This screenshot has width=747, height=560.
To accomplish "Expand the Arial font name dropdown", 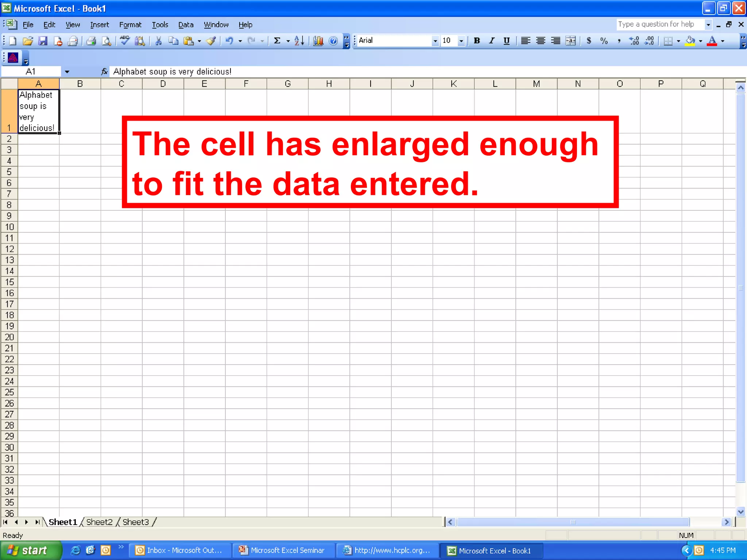I will [x=435, y=41].
